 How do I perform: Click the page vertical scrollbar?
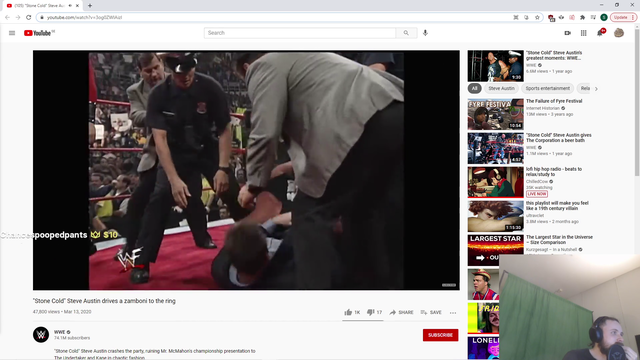pyautogui.click(x=637, y=102)
